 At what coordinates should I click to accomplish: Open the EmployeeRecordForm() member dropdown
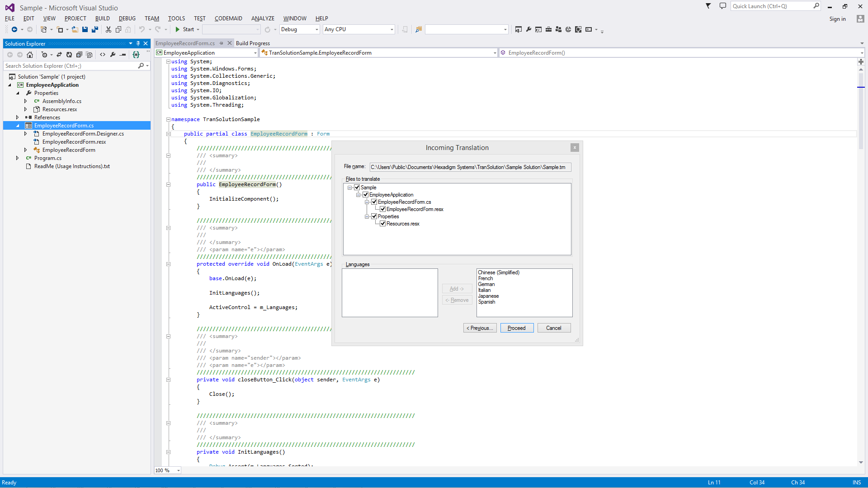pos(682,53)
